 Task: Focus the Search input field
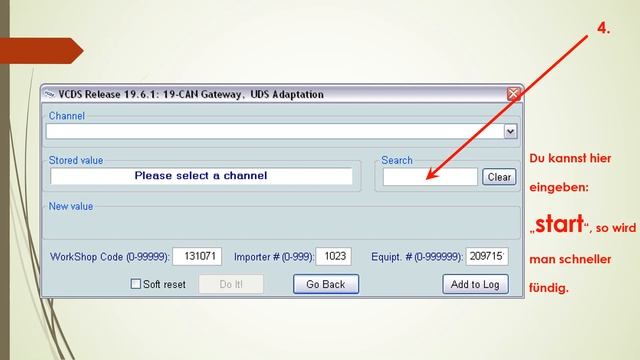[430, 177]
